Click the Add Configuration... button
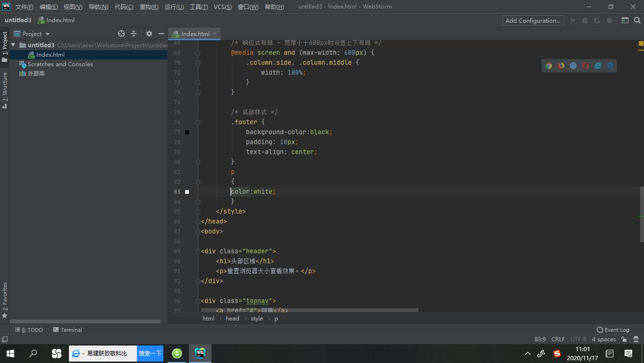The width and height of the screenshot is (644, 363). [533, 20]
